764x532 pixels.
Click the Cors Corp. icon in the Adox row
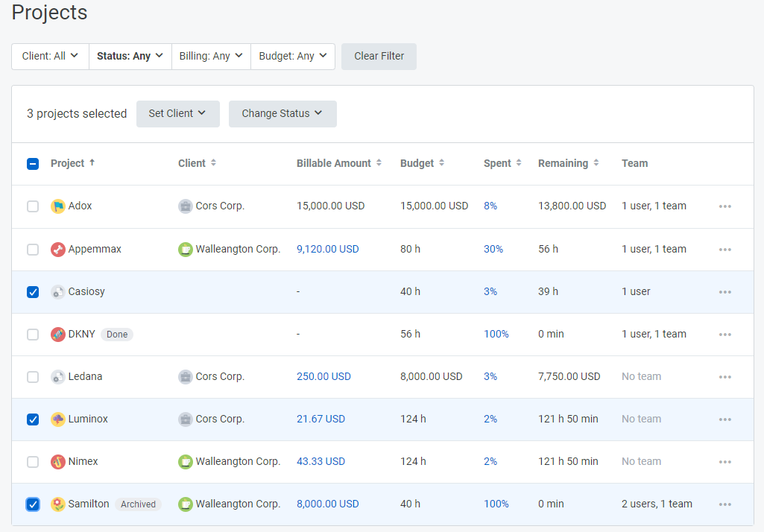185,206
